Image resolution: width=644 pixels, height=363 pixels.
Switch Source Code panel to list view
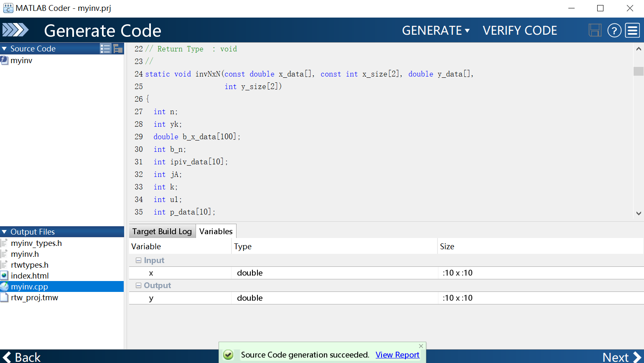point(105,49)
